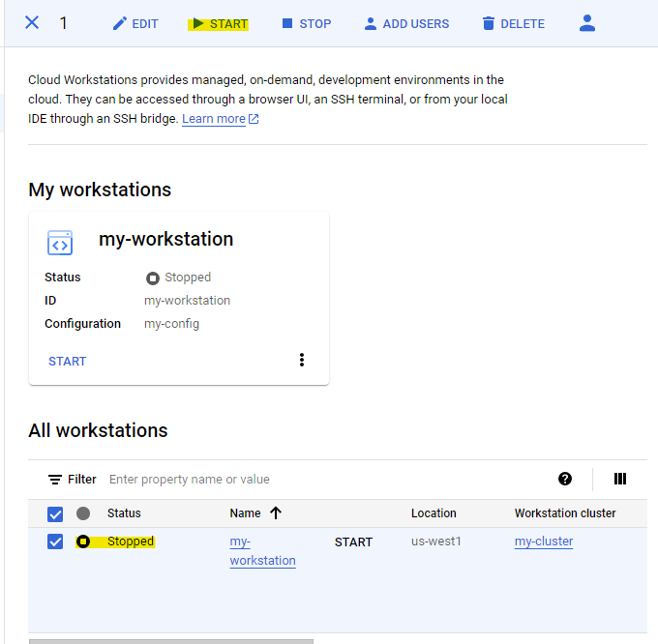Image resolution: width=658 pixels, height=644 pixels.
Task: Click the Status column header
Action: pyautogui.click(x=124, y=513)
